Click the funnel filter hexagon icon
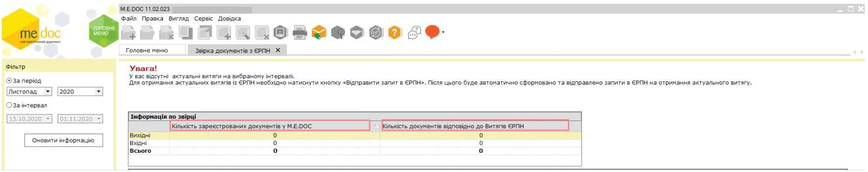The image size is (868, 172). coord(357,32)
